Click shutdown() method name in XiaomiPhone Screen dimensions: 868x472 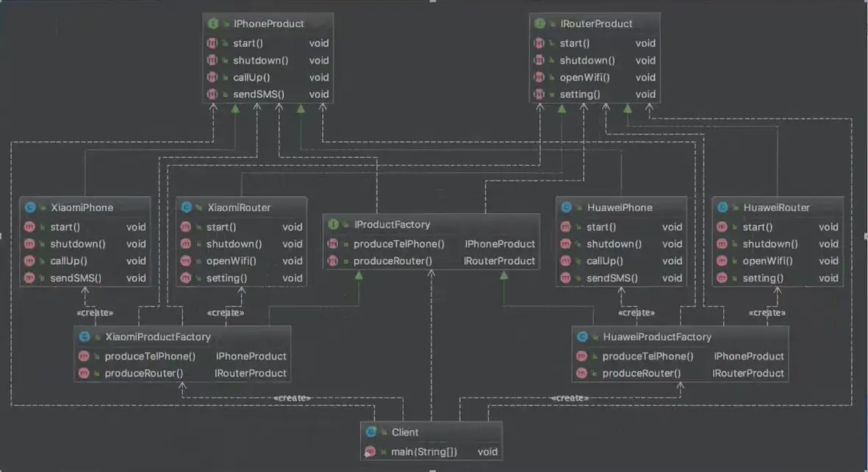coord(78,244)
